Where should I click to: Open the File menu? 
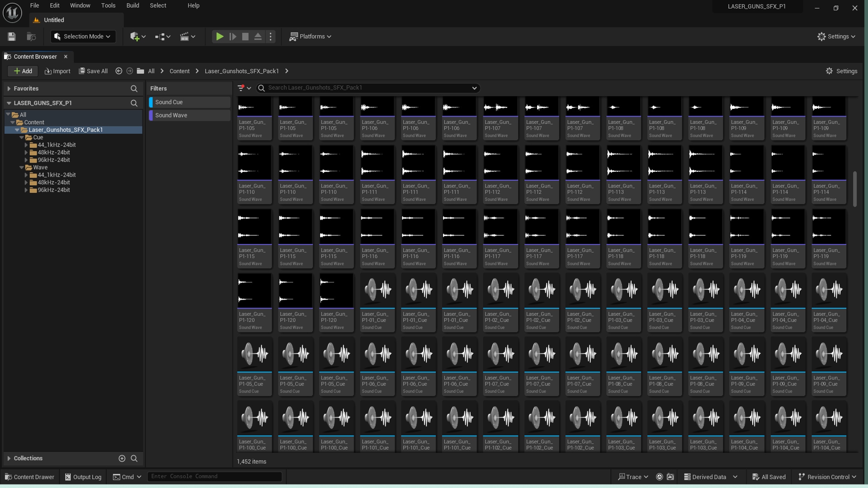tap(34, 5)
